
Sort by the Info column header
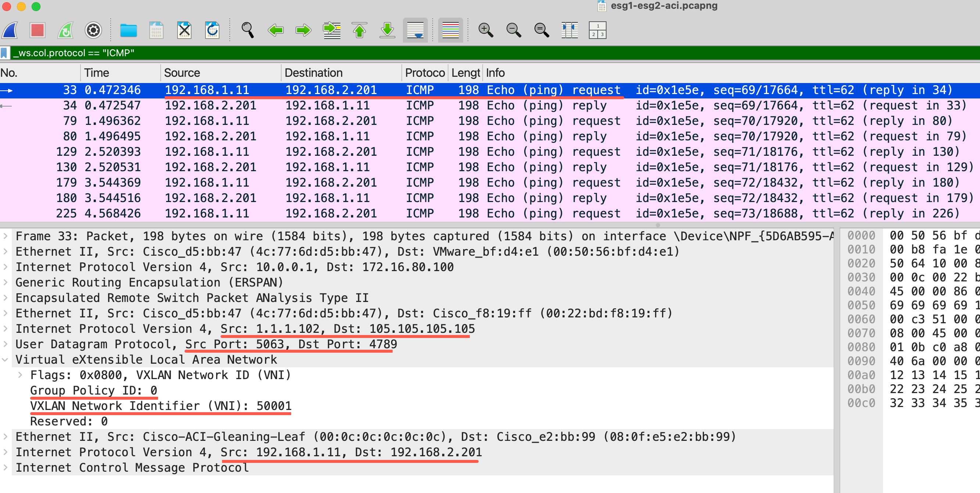[x=731, y=73]
